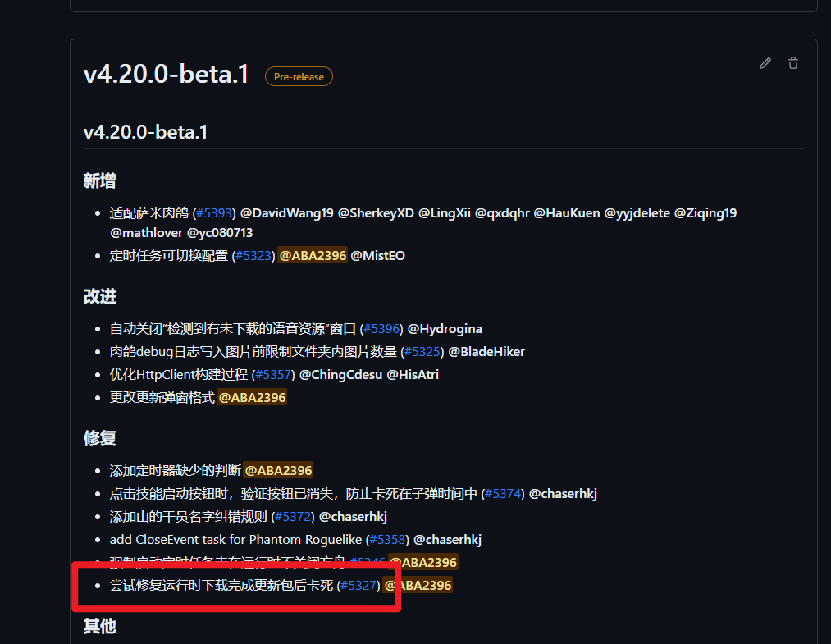831x644 pixels.
Task: Click the v4.20.0-beta.1 release title
Action: coord(166,73)
